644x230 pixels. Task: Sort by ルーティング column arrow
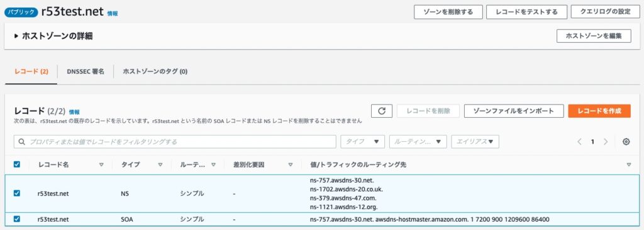[213, 164]
